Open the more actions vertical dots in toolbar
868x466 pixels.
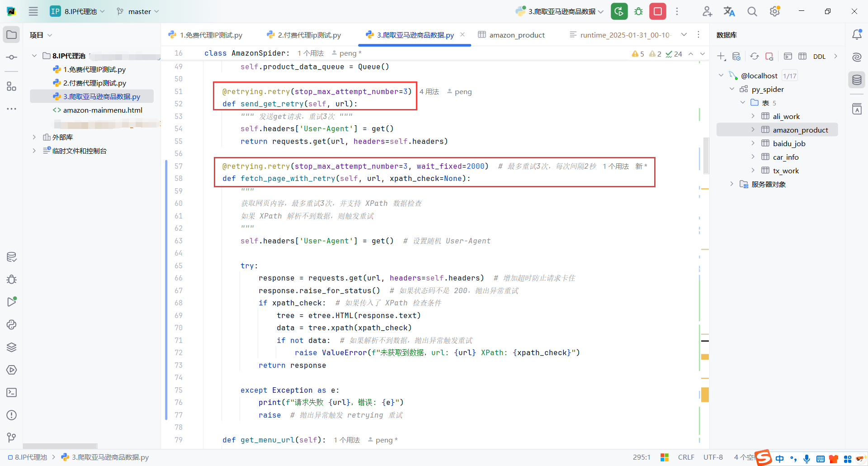pos(677,11)
